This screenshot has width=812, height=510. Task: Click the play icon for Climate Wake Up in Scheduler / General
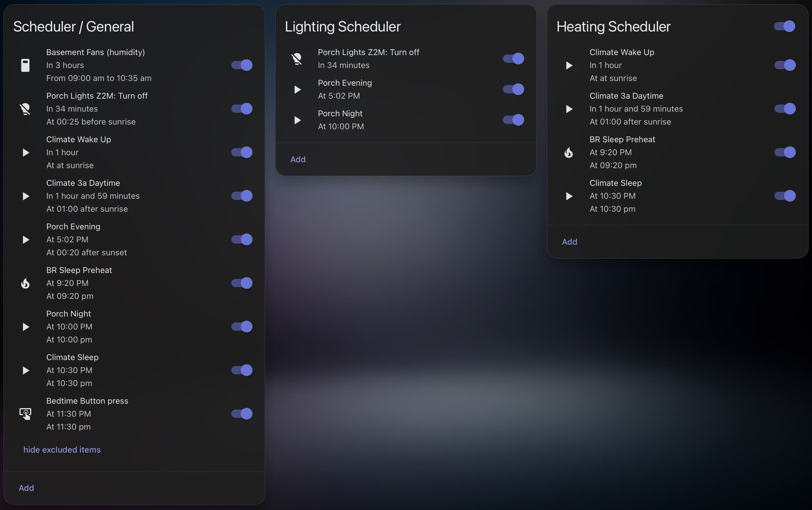point(25,153)
